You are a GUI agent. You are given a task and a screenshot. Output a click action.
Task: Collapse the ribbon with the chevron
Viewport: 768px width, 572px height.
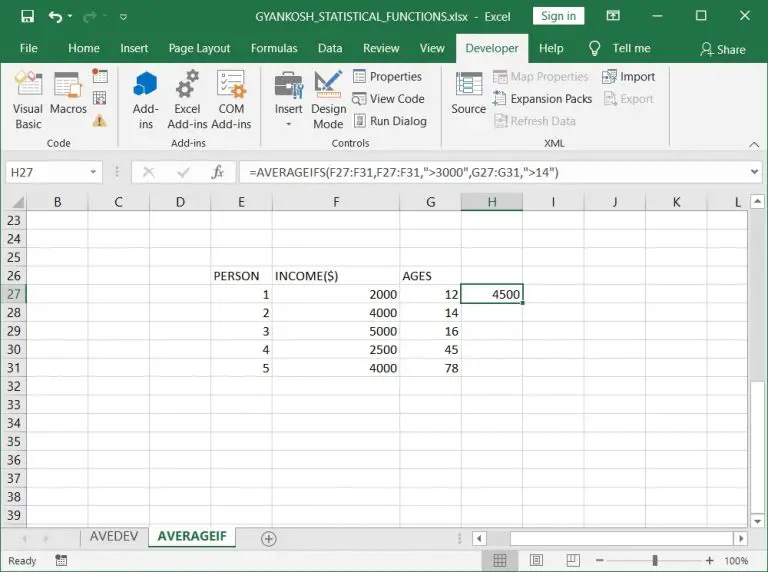tap(754, 144)
